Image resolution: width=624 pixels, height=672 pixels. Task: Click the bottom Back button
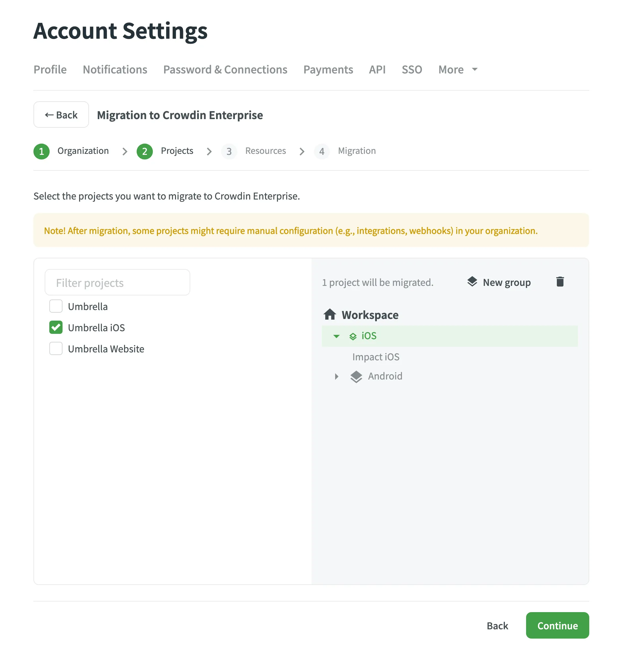(x=497, y=625)
